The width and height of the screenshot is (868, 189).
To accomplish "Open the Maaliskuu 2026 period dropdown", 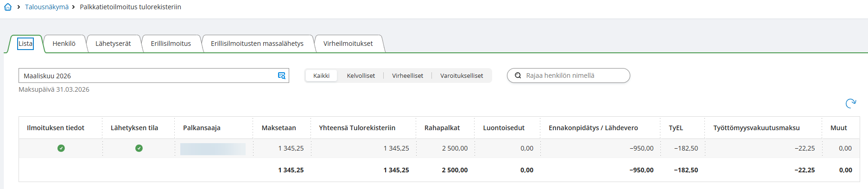I will tap(148, 76).
